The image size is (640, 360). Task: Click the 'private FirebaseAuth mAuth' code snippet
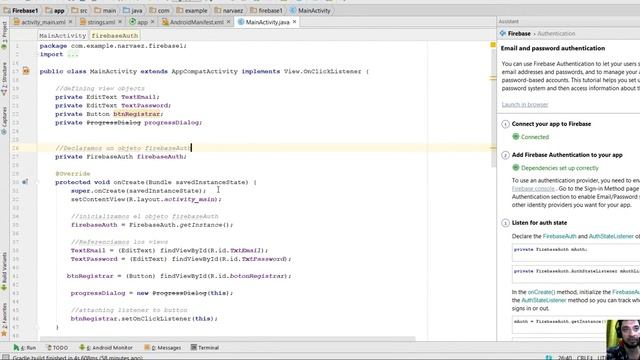[x=576, y=252]
